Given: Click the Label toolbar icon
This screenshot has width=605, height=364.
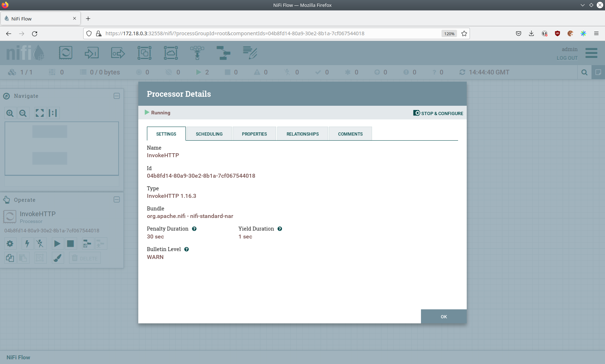Looking at the screenshot, I should 250,53.
